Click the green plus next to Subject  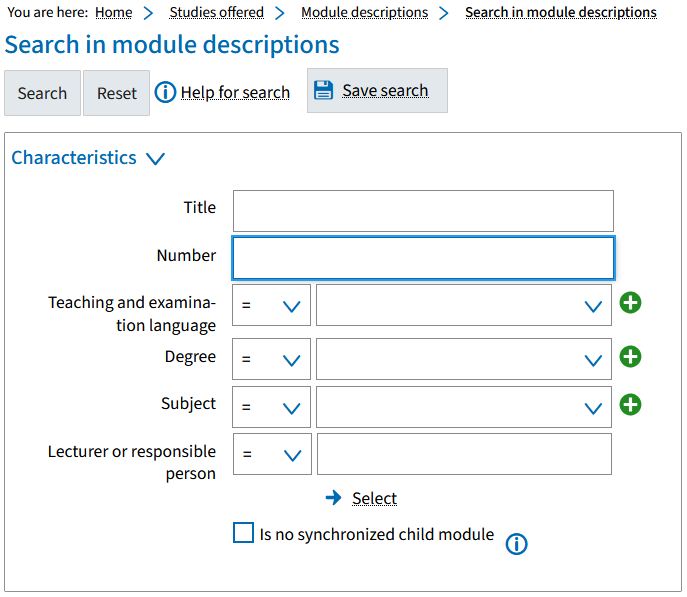(x=630, y=404)
